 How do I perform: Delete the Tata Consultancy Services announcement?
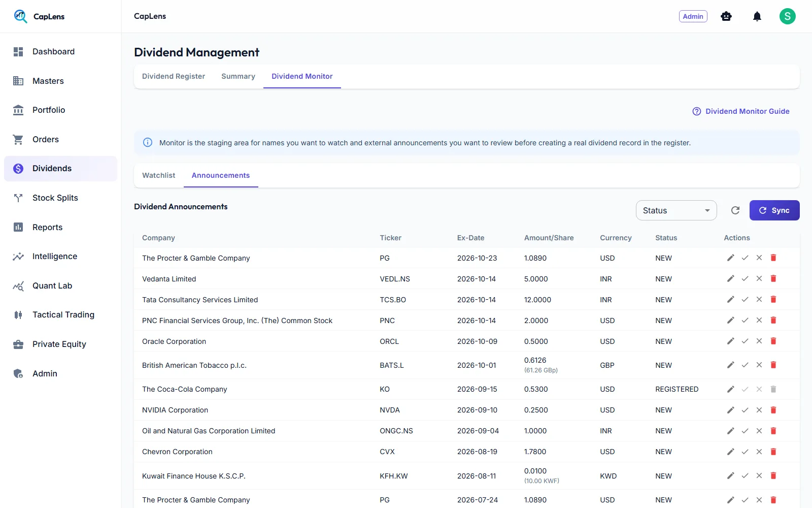tap(773, 299)
